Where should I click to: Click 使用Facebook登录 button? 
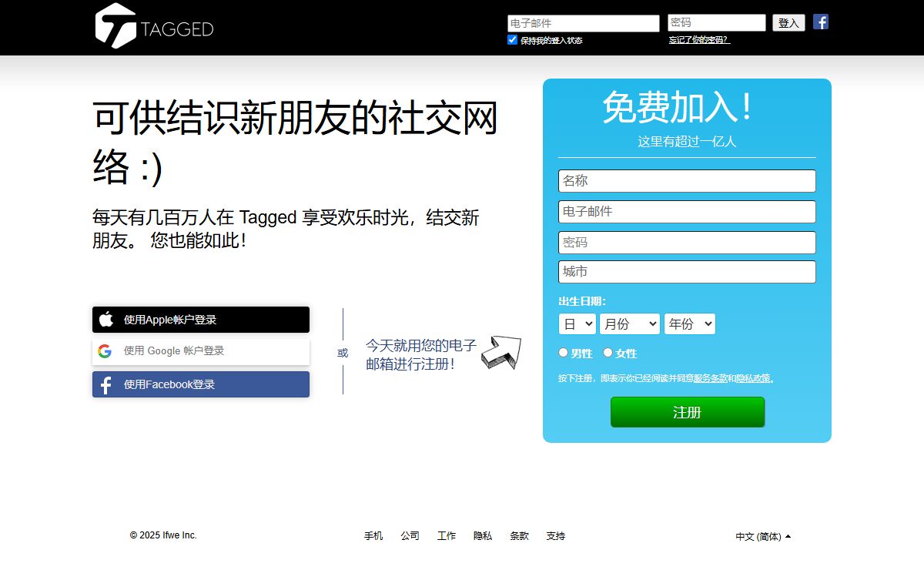pyautogui.click(x=201, y=384)
